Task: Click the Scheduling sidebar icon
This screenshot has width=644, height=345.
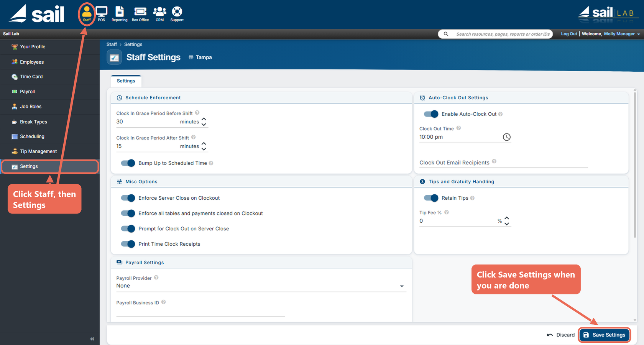Action: click(15, 136)
